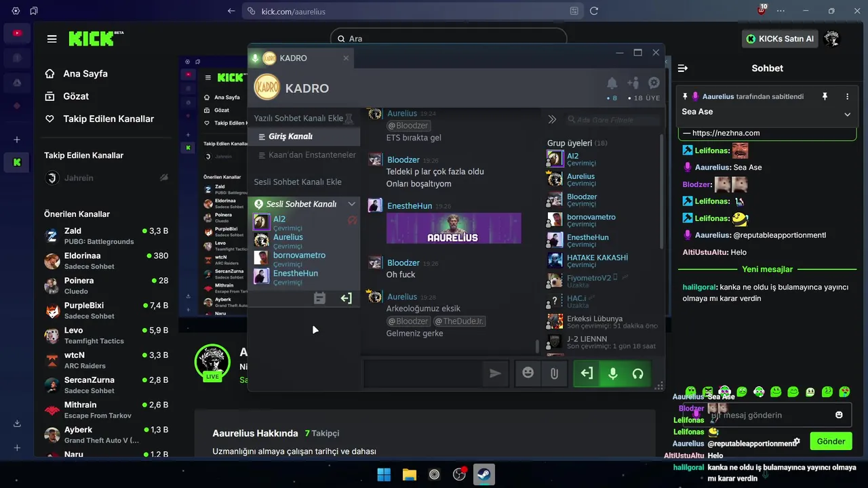Click into the KADRO message input field
Viewport: 868px width, 488px height.
click(x=422, y=373)
